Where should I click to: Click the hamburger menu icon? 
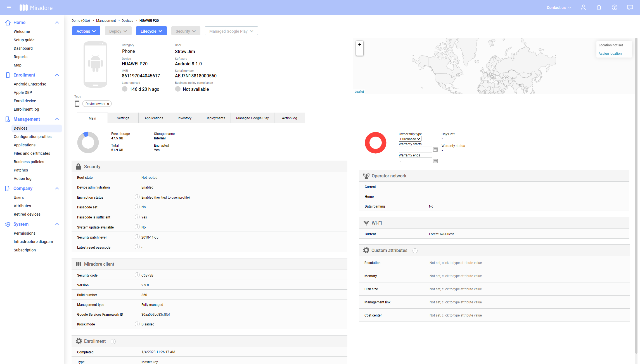pyautogui.click(x=9, y=8)
